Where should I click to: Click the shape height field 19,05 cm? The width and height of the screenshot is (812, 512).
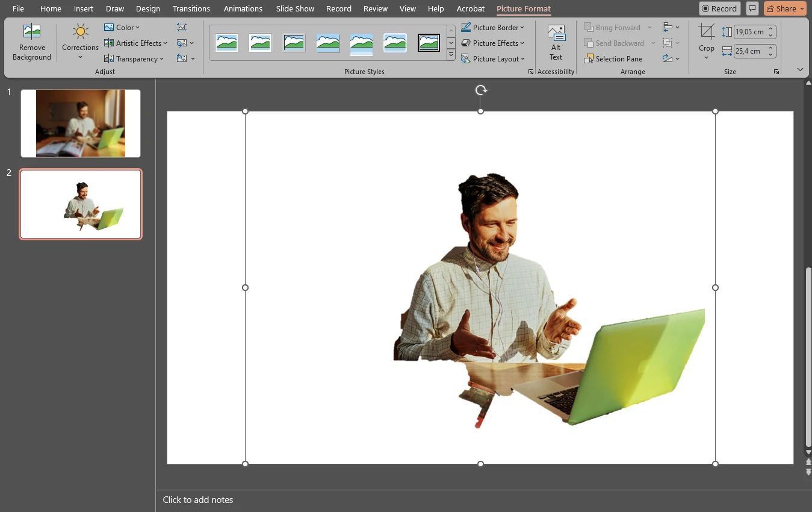(749, 32)
